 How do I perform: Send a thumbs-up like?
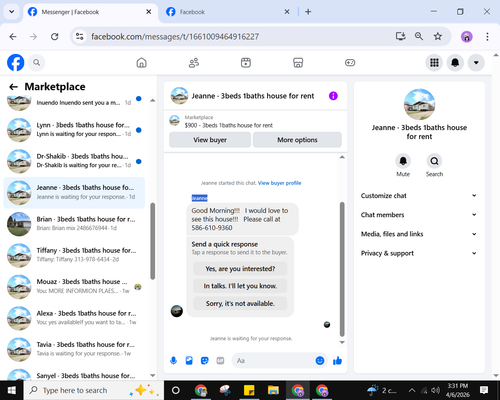(x=337, y=360)
